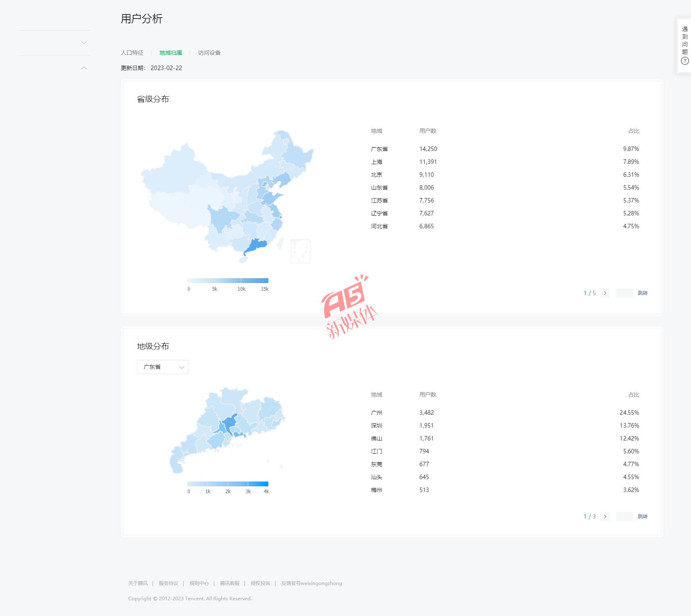
Task: Open the 服务协议 footer link
Action: point(168,583)
